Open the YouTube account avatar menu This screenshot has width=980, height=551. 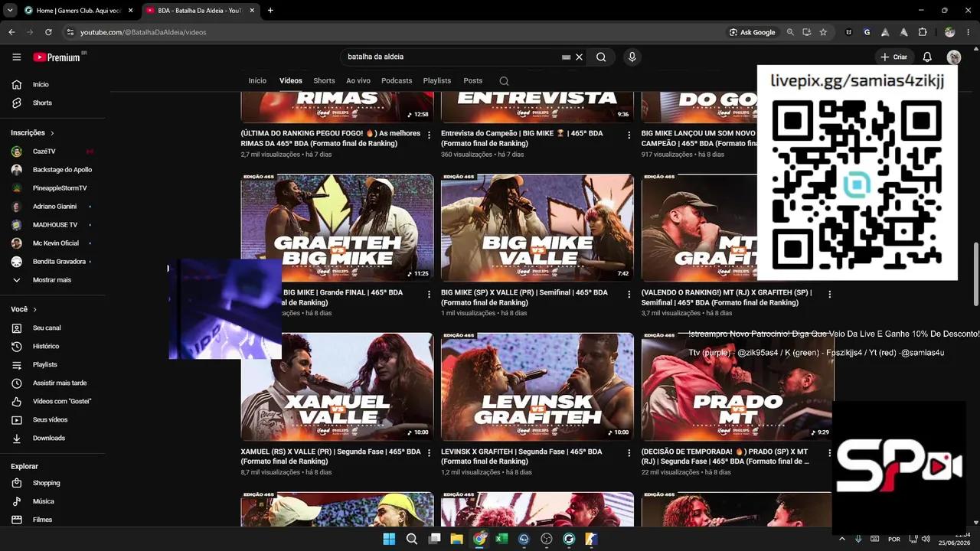point(953,57)
